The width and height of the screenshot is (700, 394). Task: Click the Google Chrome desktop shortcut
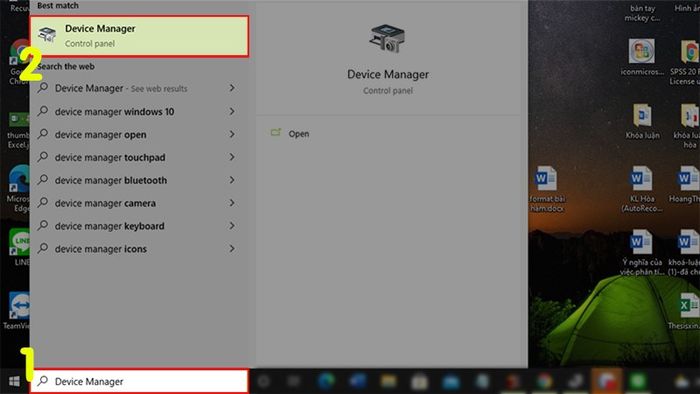click(x=20, y=62)
